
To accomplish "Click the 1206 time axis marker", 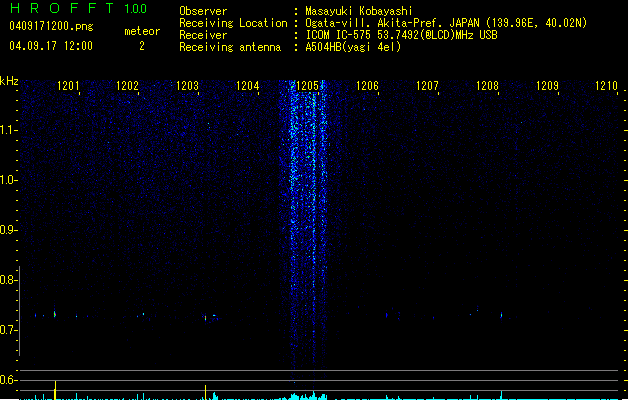I will tap(367, 86).
